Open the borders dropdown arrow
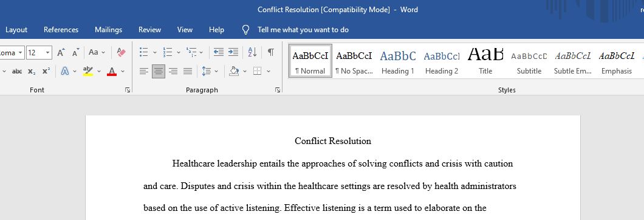Image resolution: width=644 pixels, height=220 pixels. coord(269,71)
